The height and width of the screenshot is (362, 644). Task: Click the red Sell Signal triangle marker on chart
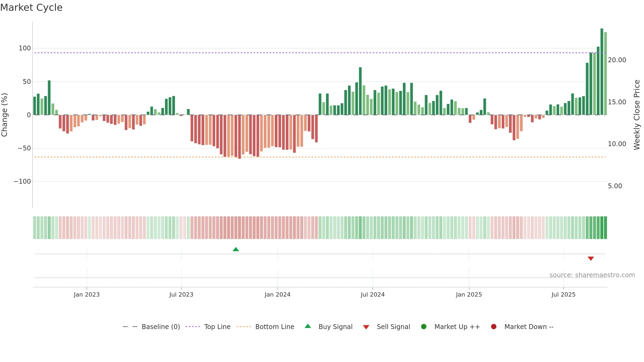[x=591, y=258]
